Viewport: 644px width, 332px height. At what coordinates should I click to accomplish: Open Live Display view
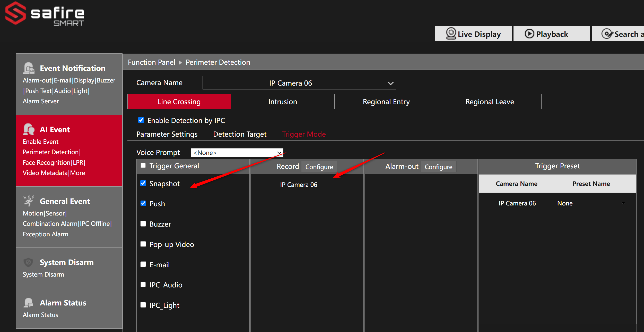(473, 34)
